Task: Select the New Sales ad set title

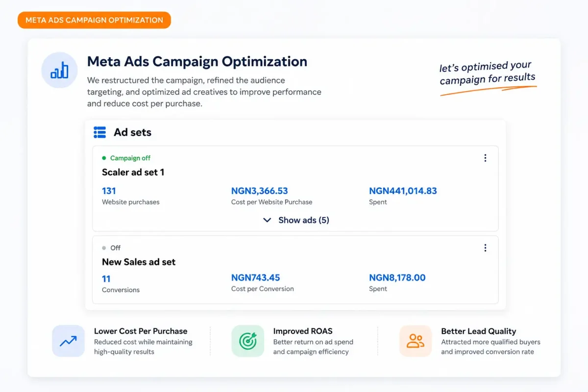Action: pyautogui.click(x=139, y=262)
